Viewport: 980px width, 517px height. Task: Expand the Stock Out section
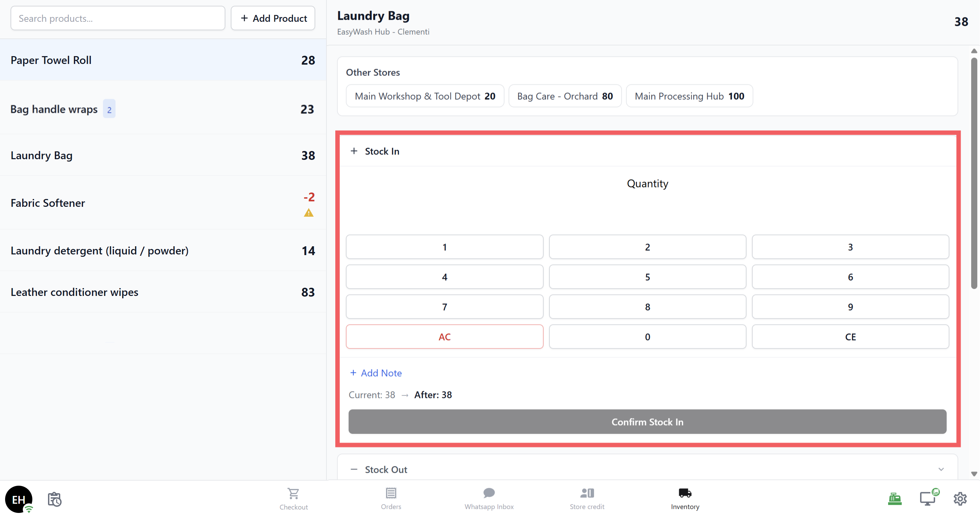(386, 469)
